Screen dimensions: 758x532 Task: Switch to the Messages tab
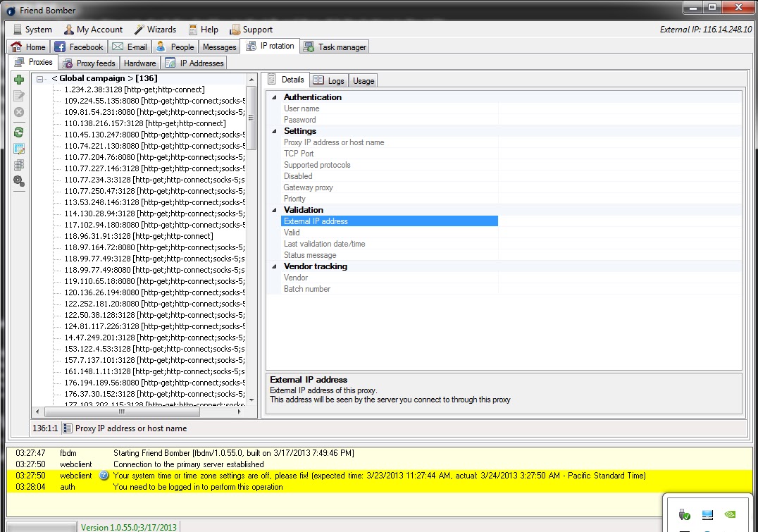coord(220,47)
